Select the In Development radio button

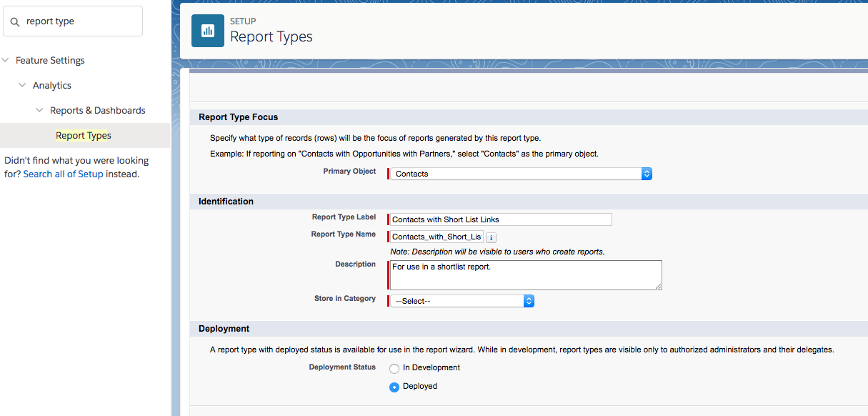tap(394, 369)
